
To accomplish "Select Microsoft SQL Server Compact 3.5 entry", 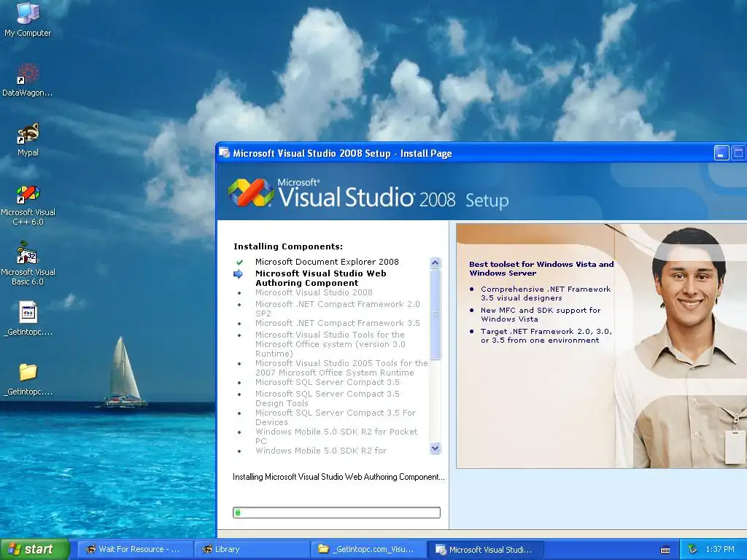I will [328, 382].
